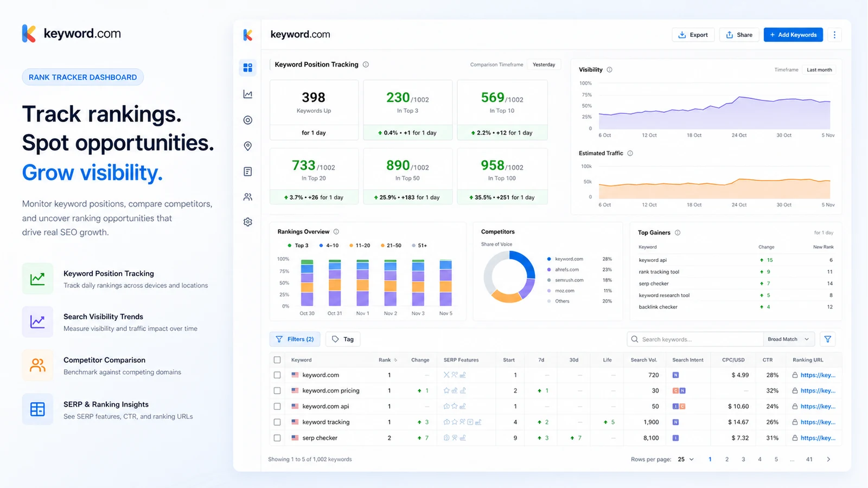The height and width of the screenshot is (488, 868).
Task: Click SERP feature icons for keyword tracking row
Action: pos(462,422)
